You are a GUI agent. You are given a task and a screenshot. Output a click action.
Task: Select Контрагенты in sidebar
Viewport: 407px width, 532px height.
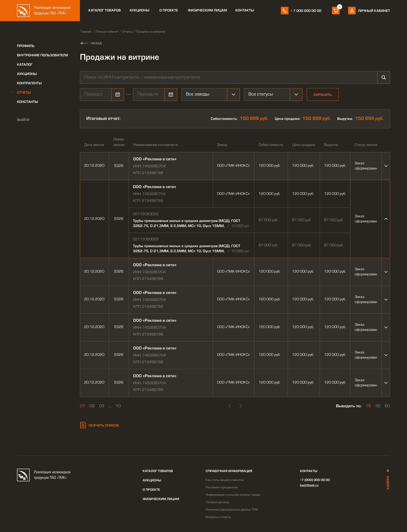tap(29, 83)
